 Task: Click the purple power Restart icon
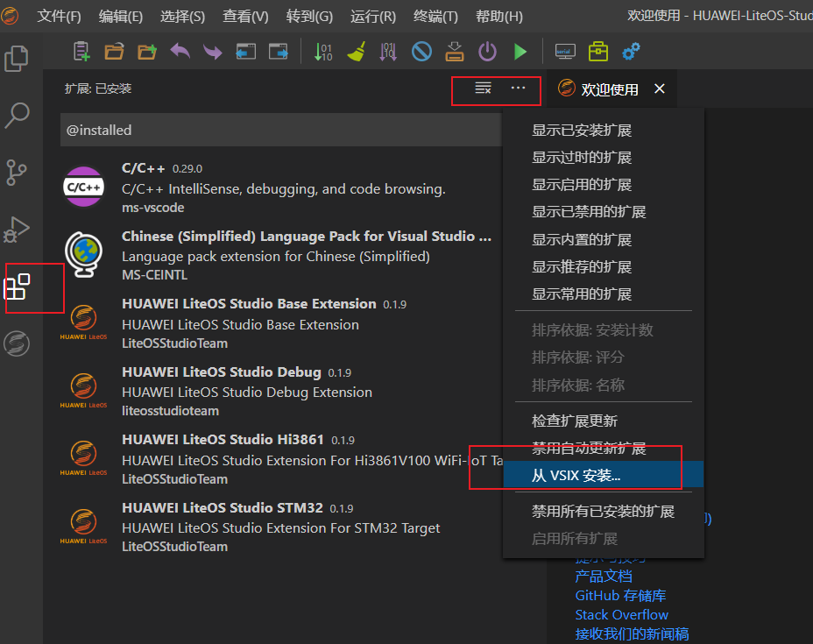coord(487,52)
